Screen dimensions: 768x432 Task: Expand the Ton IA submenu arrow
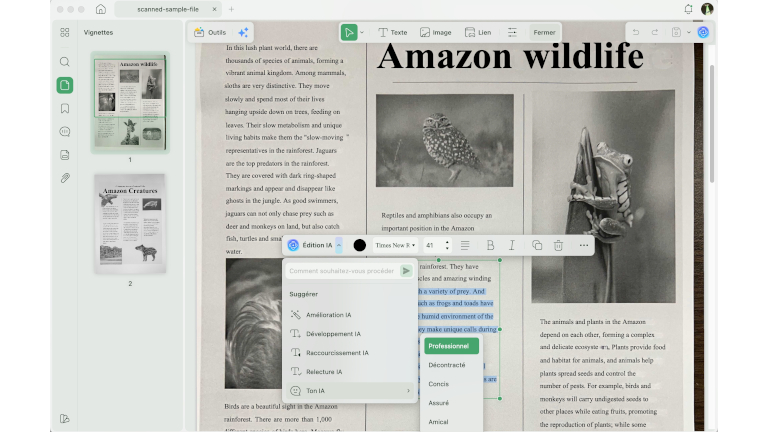point(408,391)
